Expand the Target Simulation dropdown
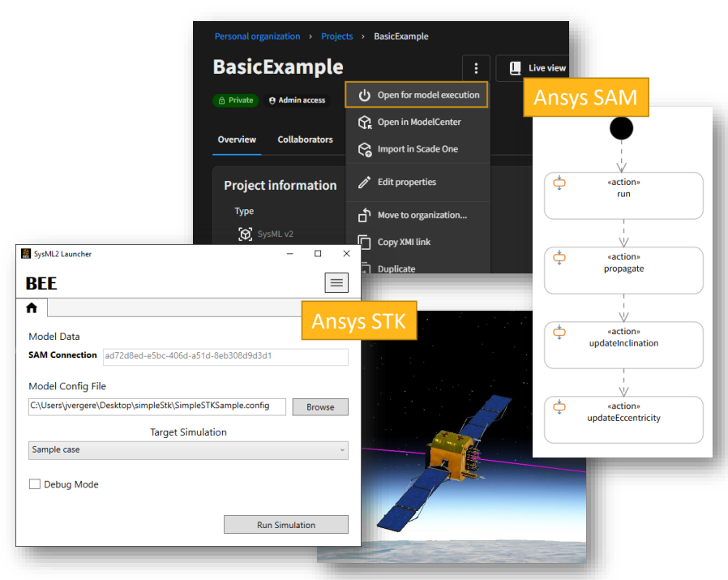Screen dimensions: 728x580 tap(188, 450)
